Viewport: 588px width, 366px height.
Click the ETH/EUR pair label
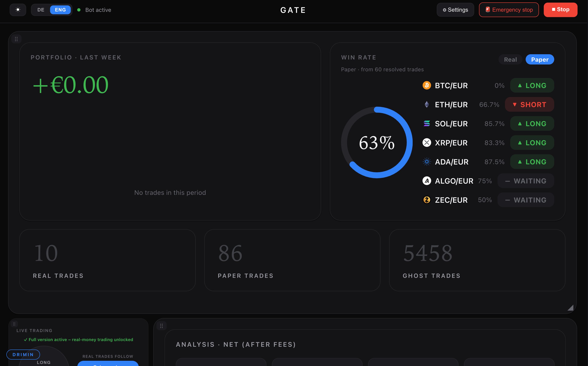(451, 105)
